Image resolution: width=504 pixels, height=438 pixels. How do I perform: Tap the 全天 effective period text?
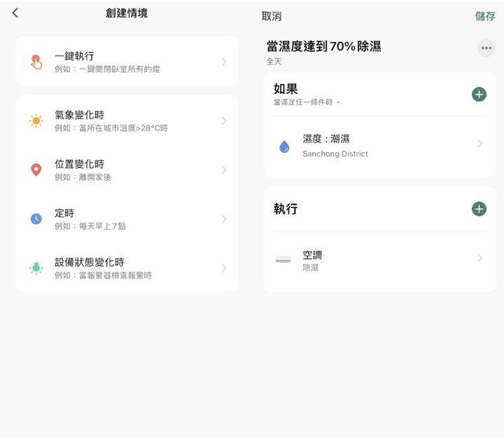coord(274,62)
